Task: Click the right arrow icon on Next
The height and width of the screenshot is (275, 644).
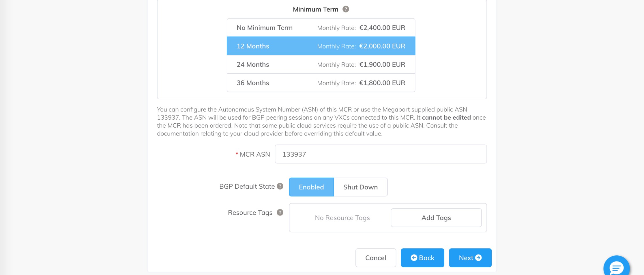Action: [478, 258]
